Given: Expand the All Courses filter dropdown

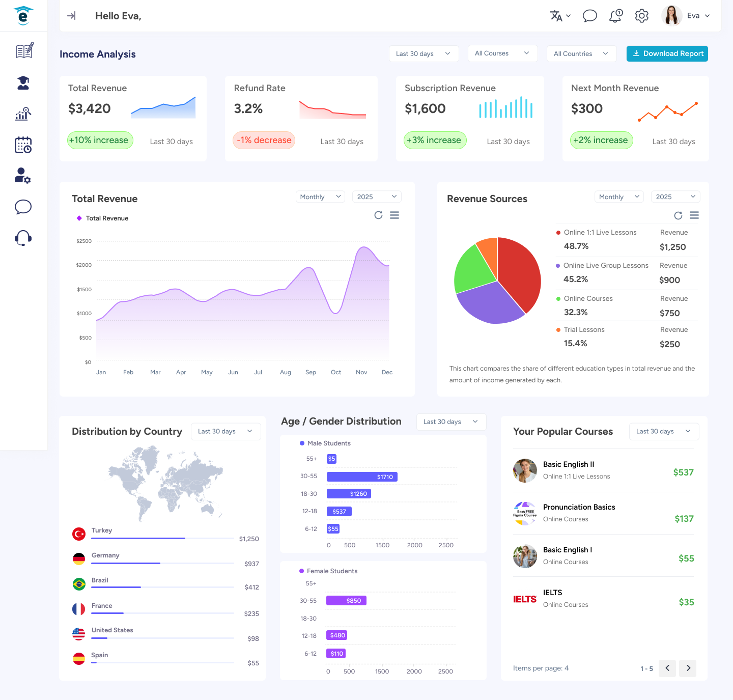Looking at the screenshot, I should pyautogui.click(x=502, y=53).
